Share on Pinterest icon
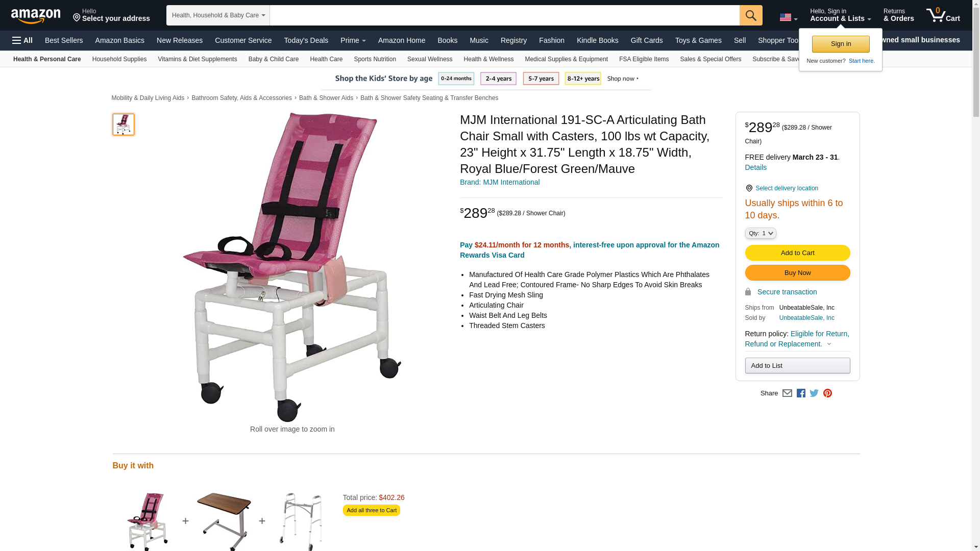This screenshot has width=980, height=551. [x=827, y=393]
